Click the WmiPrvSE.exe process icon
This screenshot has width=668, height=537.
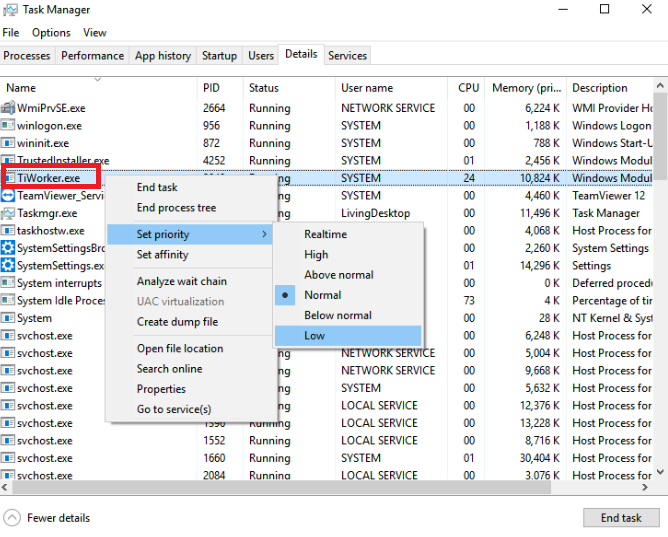point(8,108)
